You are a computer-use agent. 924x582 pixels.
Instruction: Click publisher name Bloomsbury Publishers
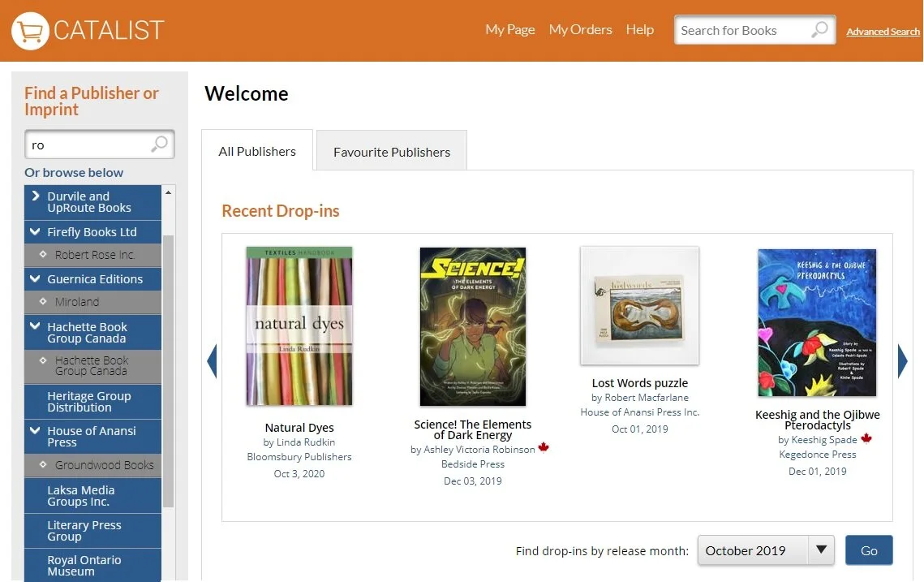pos(299,457)
